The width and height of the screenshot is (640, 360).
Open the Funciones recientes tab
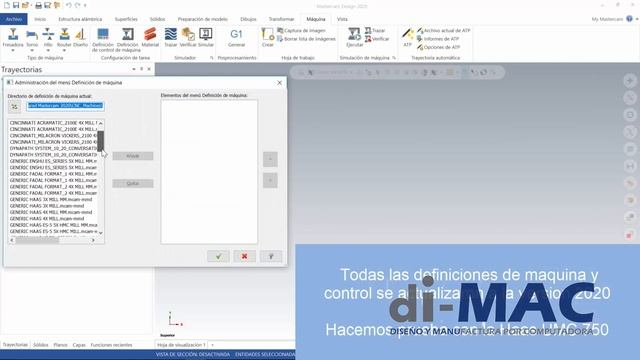tap(111, 345)
